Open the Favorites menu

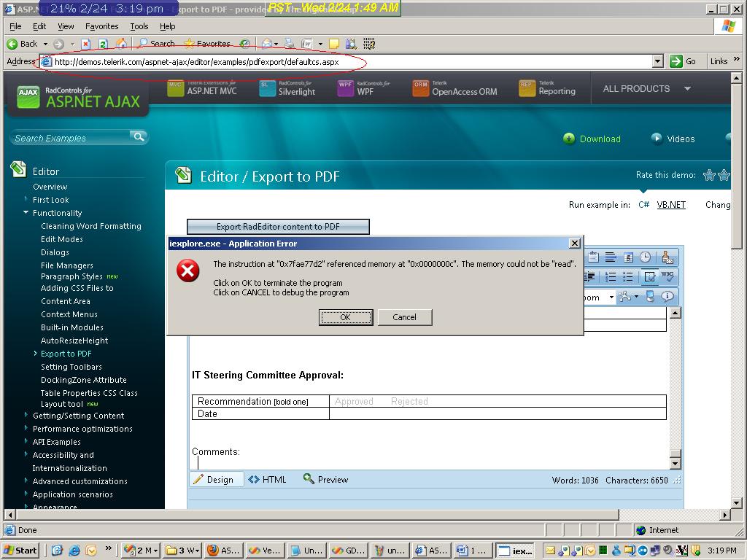click(101, 26)
